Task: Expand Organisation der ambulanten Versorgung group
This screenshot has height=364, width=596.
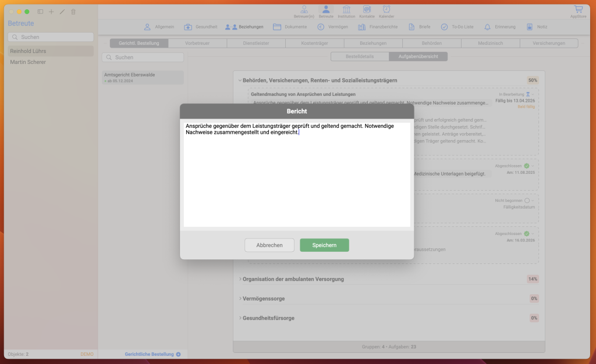Action: point(240,279)
